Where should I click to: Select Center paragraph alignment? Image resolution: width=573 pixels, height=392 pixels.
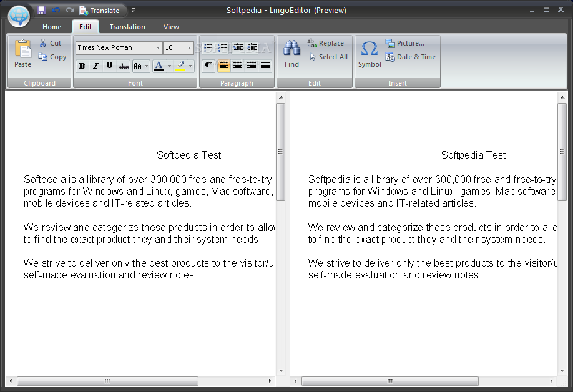tap(238, 66)
